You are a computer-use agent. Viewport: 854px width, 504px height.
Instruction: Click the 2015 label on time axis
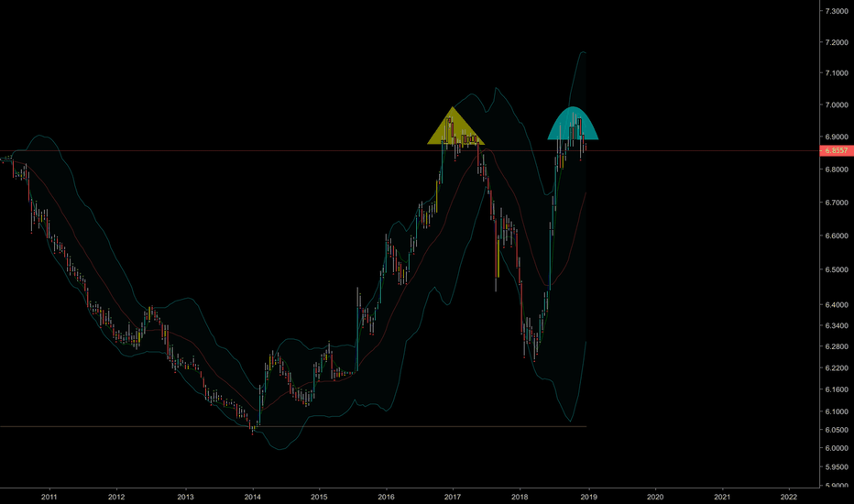(x=319, y=497)
